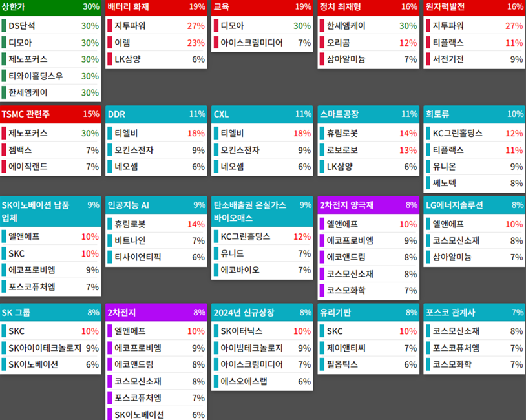Open the SK이노베이션 납품업체 theme header
This screenshot has width=526, height=420.
tap(50, 212)
